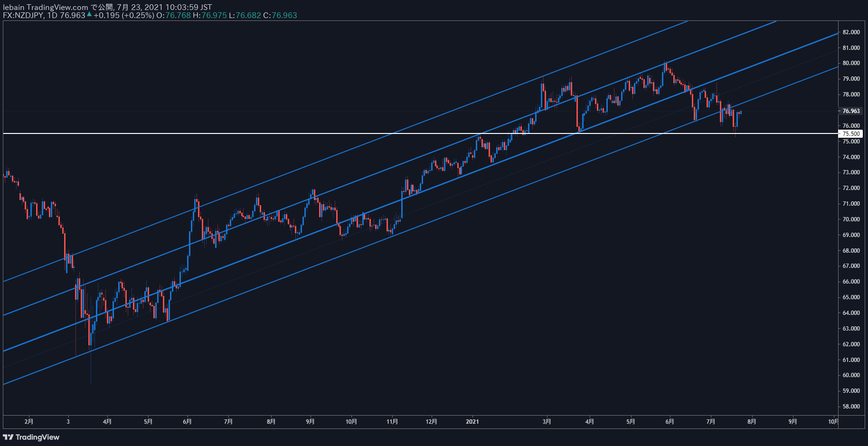Viewport: 868px width, 446px height.
Task: Click the 68.000 price axis label
Action: click(851, 251)
